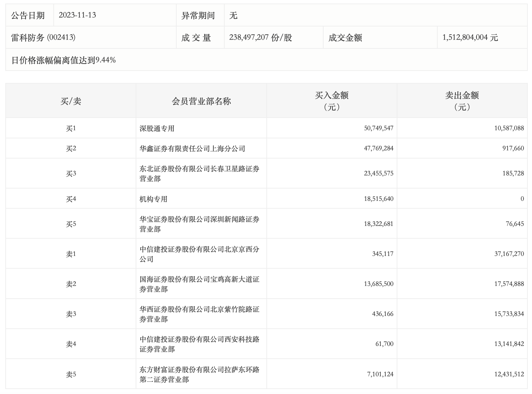The image size is (532, 394).
Task: Select the 成交金额 1,512,804,004 元 value
Action: pyautogui.click(x=470, y=38)
